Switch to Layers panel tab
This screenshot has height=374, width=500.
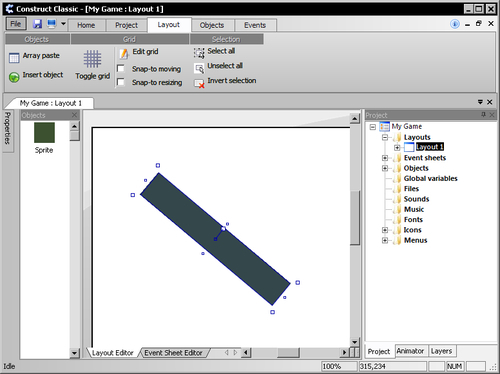click(x=441, y=351)
